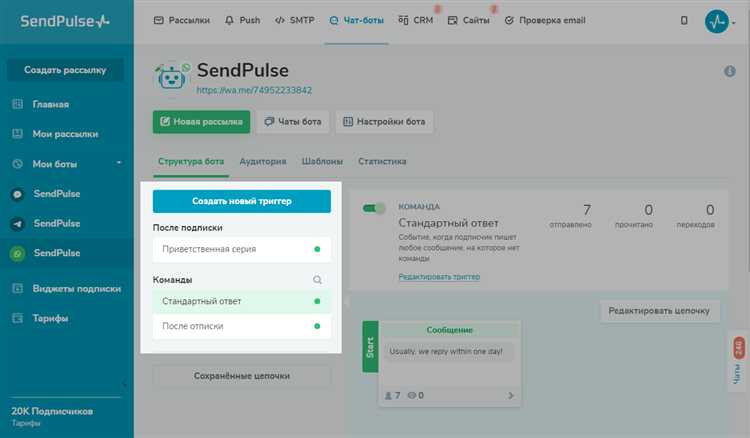This screenshot has height=438, width=750.
Task: Click the 0 переходов statistic
Action: click(695, 215)
